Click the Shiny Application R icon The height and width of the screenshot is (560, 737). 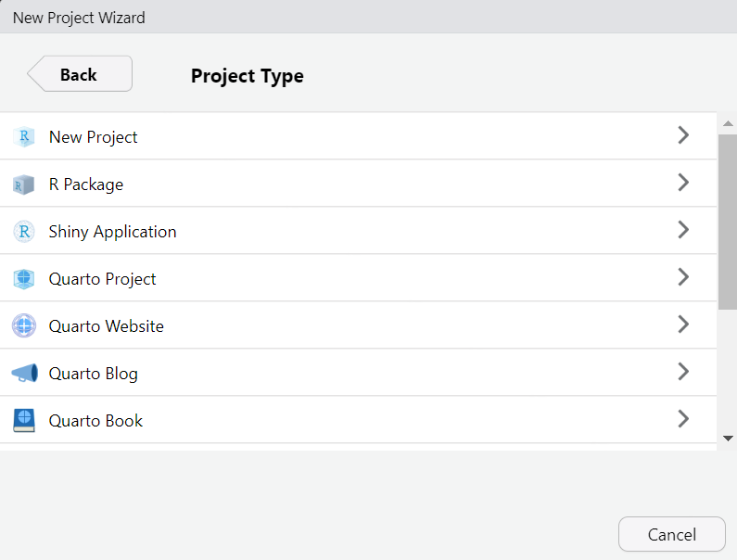[x=24, y=232]
